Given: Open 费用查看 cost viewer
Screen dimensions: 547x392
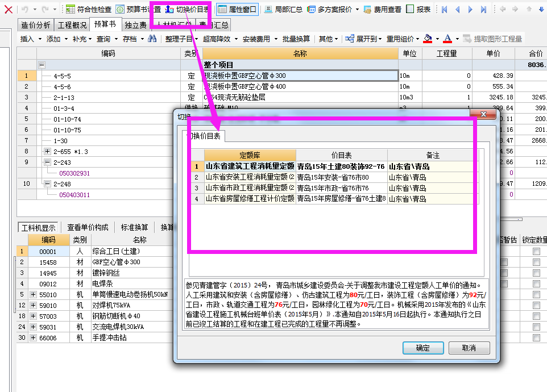Looking at the screenshot, I should (x=382, y=10).
